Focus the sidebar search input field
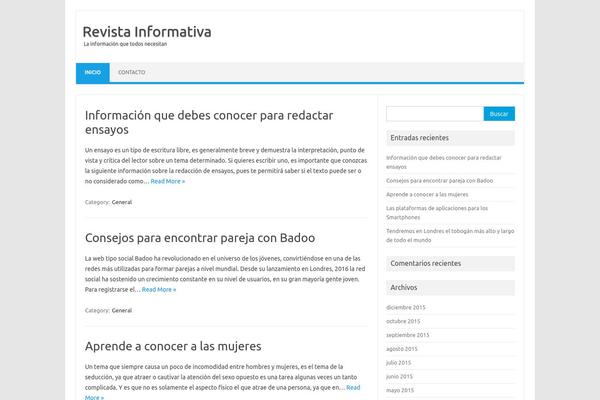This screenshot has width=600, height=400. [x=435, y=114]
